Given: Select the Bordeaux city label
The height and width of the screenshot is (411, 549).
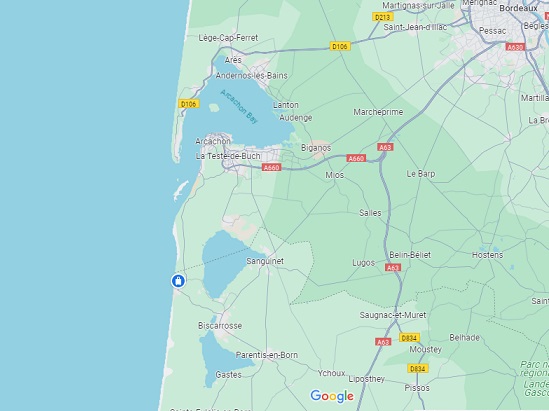Looking at the screenshot, I should coord(519,8).
